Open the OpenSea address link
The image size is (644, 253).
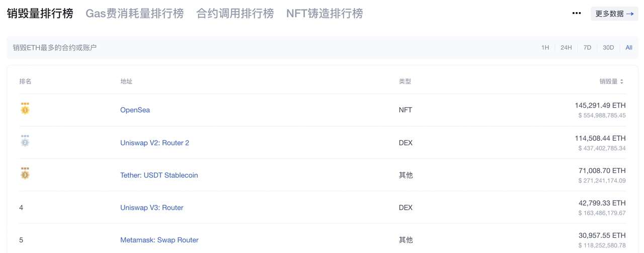[135, 110]
